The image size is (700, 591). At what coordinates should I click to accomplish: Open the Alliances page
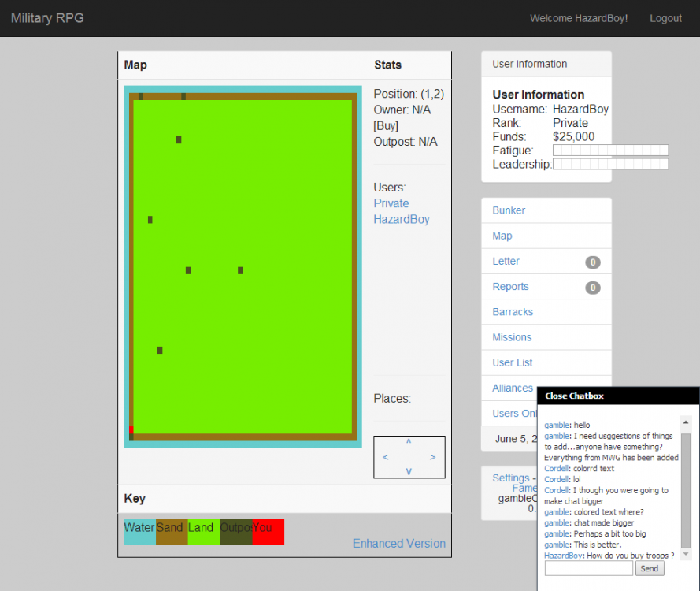(513, 388)
